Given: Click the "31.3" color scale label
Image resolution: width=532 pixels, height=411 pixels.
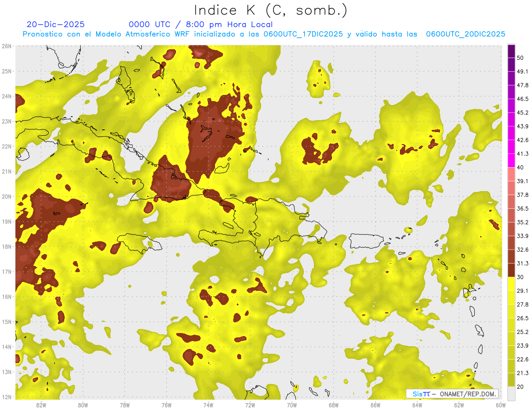Looking at the screenshot, I should tap(523, 263).
